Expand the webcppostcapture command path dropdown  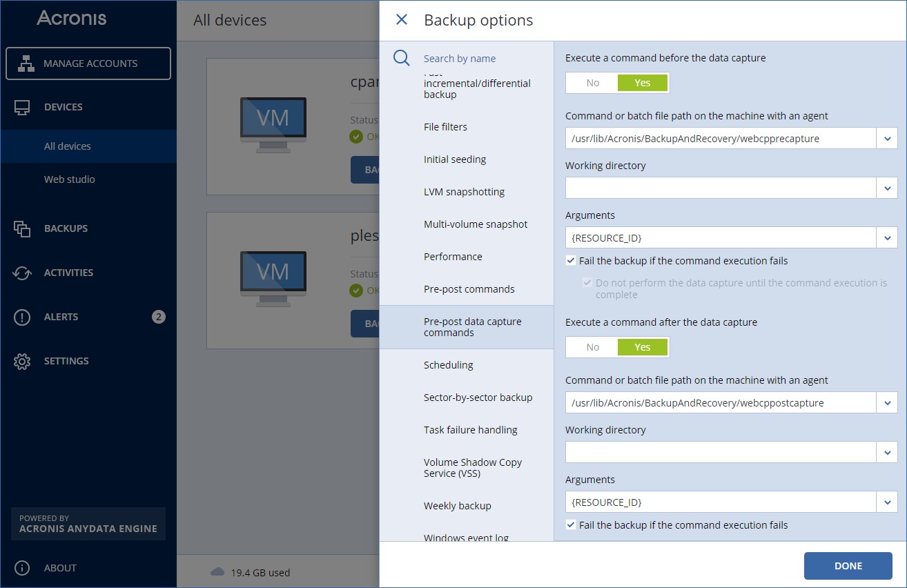pyautogui.click(x=887, y=403)
